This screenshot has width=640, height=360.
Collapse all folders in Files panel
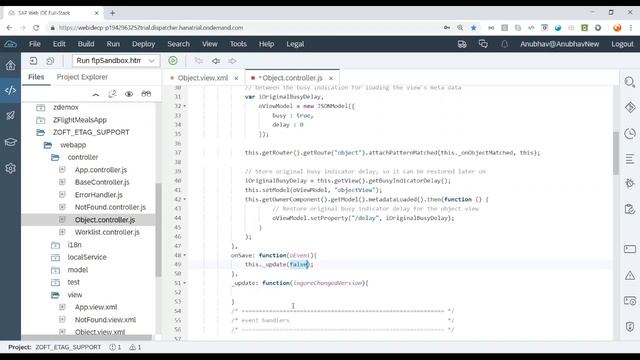(x=96, y=94)
